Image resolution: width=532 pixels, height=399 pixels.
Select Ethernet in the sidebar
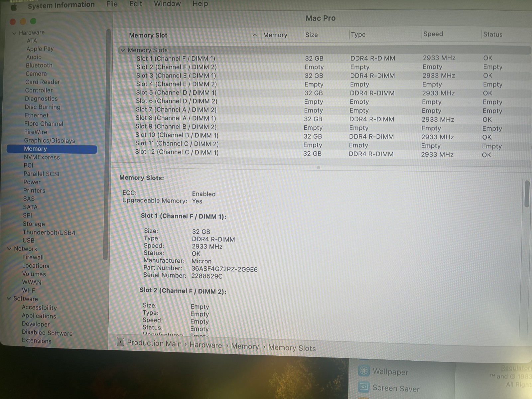coord(37,115)
